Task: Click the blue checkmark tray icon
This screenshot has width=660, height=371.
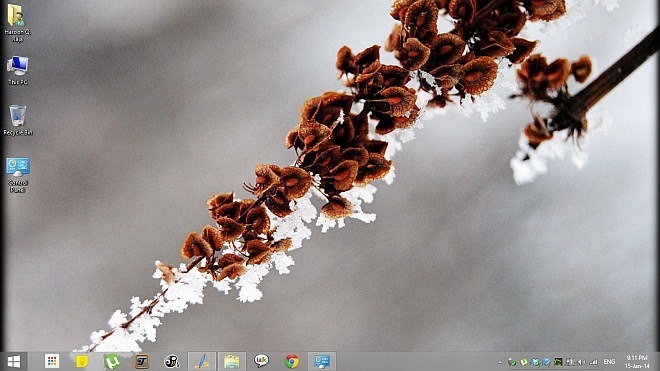Action: [x=546, y=362]
